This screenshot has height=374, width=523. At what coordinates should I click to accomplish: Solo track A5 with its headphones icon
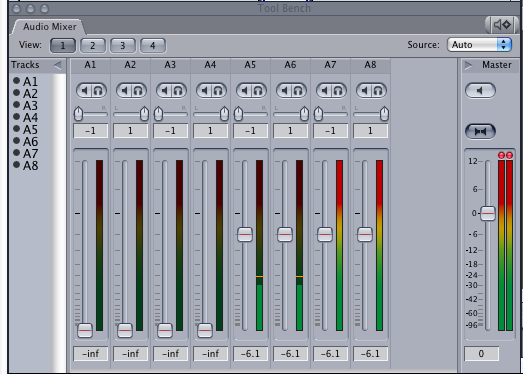coord(258,90)
